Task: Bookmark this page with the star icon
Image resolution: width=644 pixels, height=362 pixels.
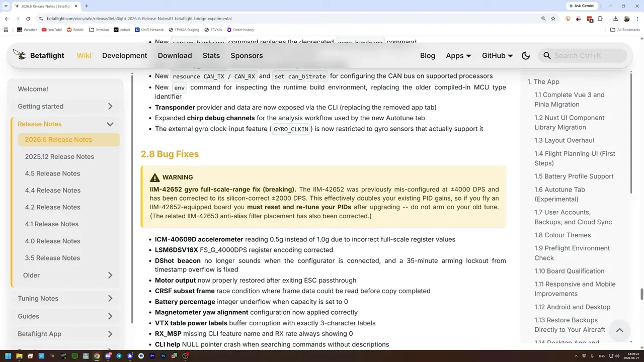Action: pyautogui.click(x=553, y=19)
